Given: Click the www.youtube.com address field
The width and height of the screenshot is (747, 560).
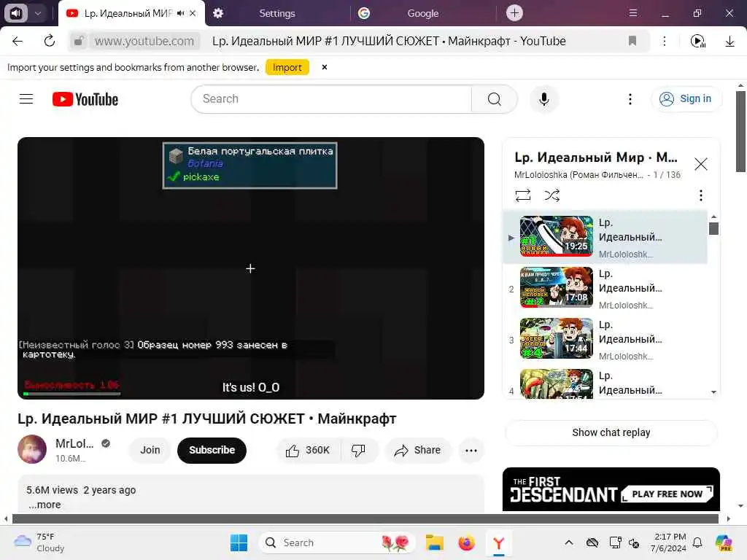Looking at the screenshot, I should tap(144, 41).
